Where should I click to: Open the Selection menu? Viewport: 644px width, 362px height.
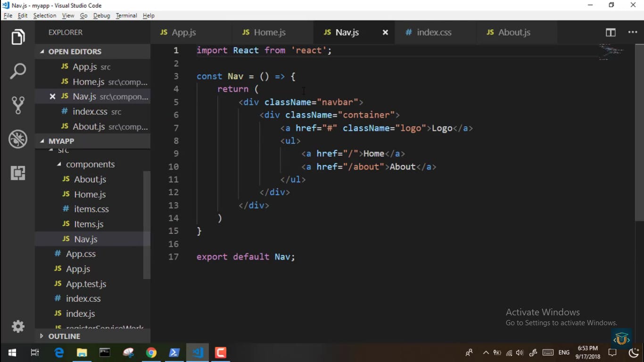(x=45, y=16)
